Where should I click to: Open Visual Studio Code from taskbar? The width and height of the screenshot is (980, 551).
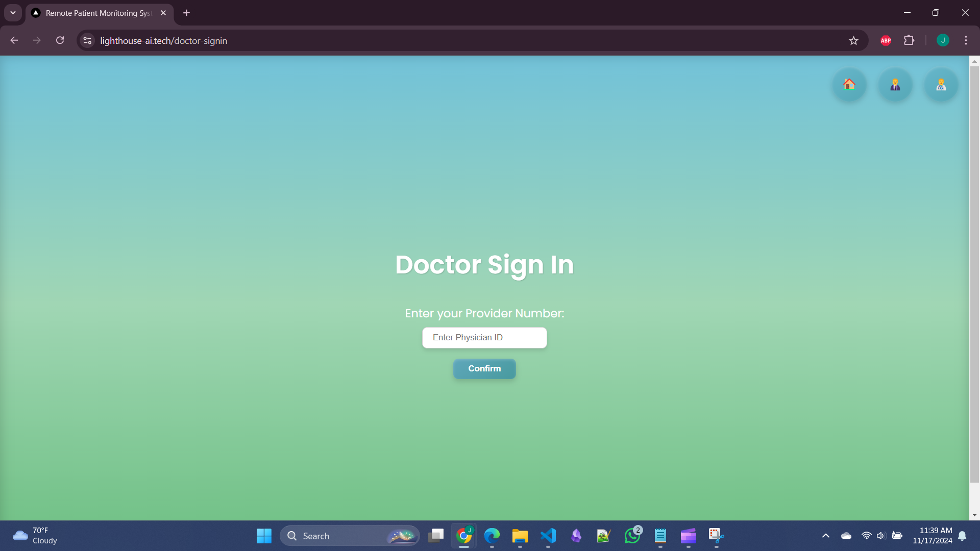(x=548, y=536)
